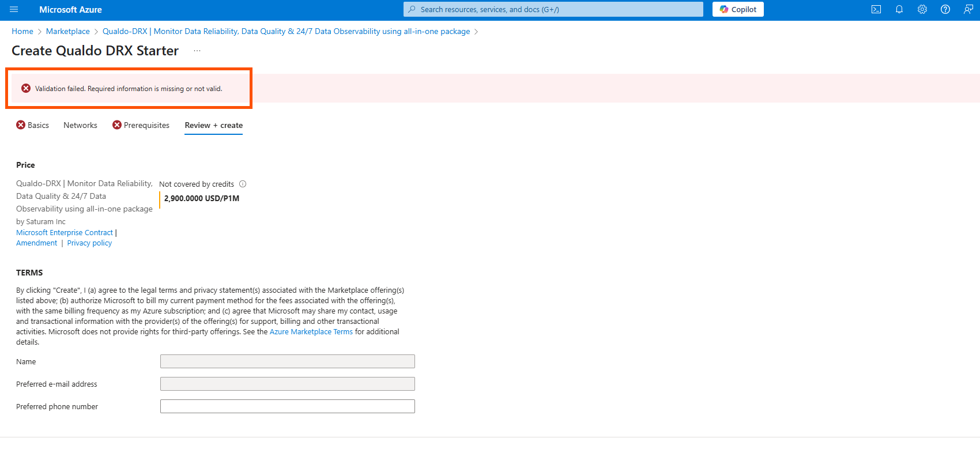Open the Azure portal hamburger menu
Image resolution: width=980 pixels, height=472 pixels.
(x=14, y=10)
